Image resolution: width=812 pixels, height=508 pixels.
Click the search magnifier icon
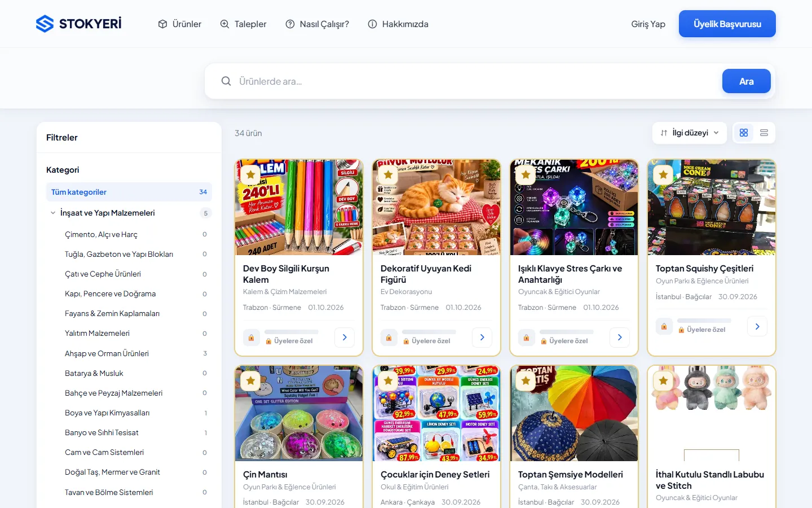coord(226,81)
